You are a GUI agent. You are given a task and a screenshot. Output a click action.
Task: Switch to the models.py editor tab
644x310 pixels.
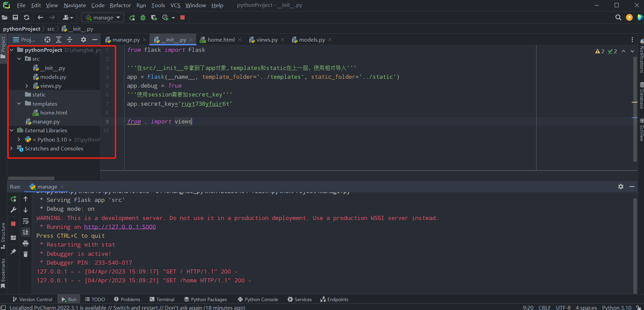point(312,40)
